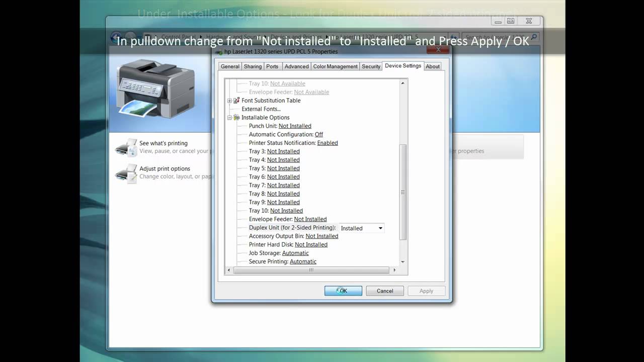Select the Advanced tab
Image resolution: width=644 pixels, height=362 pixels.
coord(296,66)
